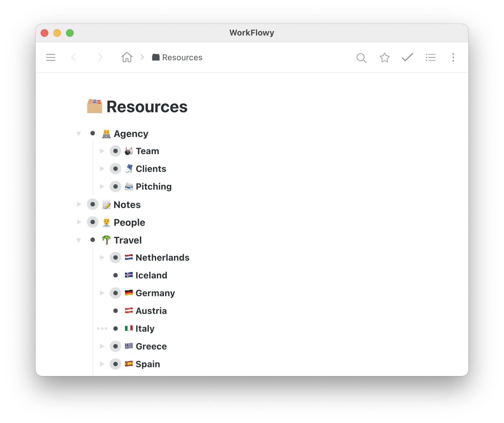The height and width of the screenshot is (423, 504).
Task: Click the back navigation arrow
Action: click(74, 57)
